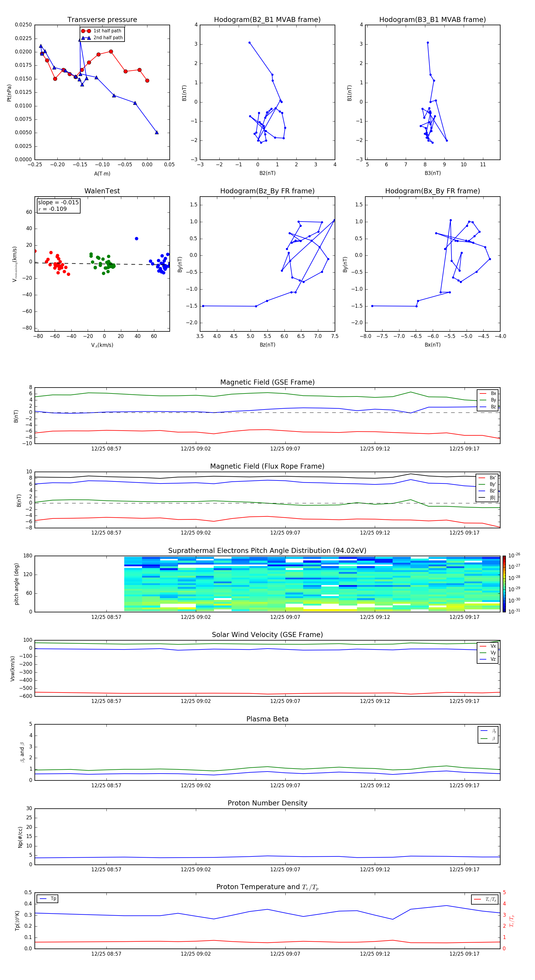
Task: Click the "pitch angle (deg)" axis label
Action: click(16, 584)
